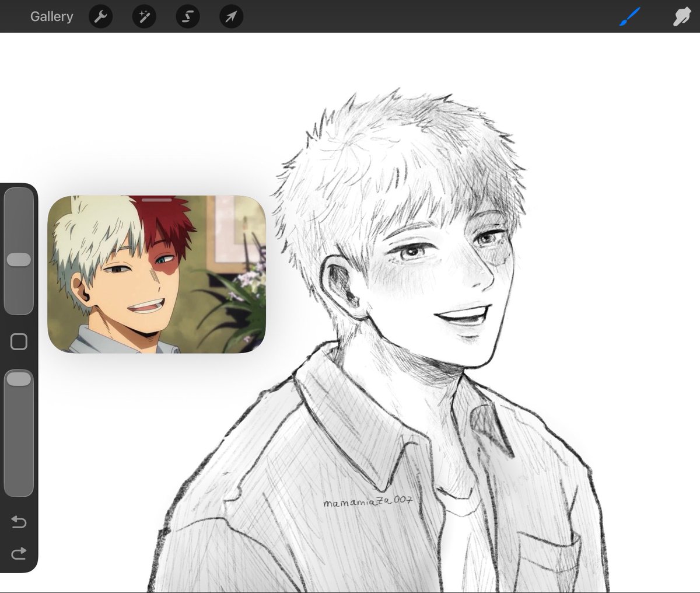Adjust the brush opacity slider

pos(19,432)
